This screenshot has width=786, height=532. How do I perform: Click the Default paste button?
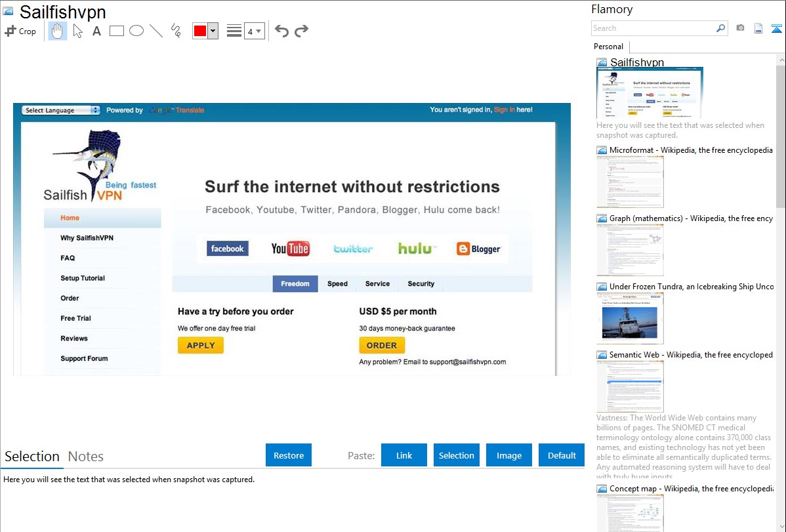[x=562, y=455]
